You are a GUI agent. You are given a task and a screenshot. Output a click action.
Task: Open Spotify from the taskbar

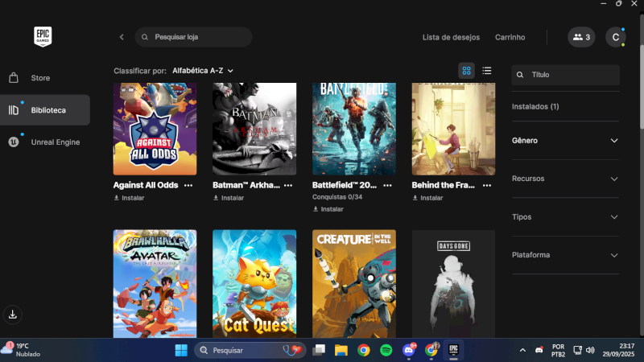tap(386, 350)
